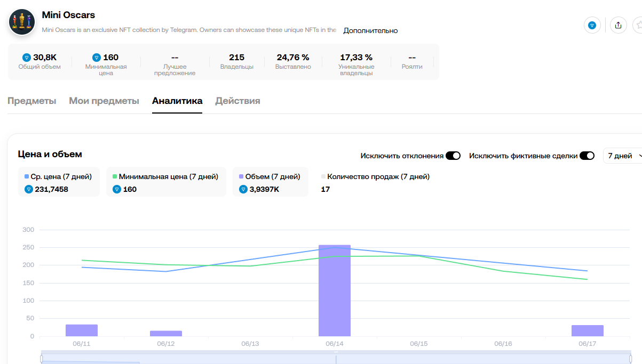Click the Share icon button
The width and height of the screenshot is (642, 364).
(x=618, y=25)
